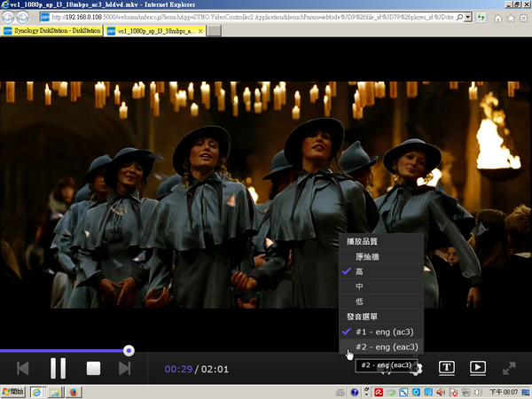Open the Windows 開始 Start button
This screenshot has width=532, height=399.
[x=13, y=392]
